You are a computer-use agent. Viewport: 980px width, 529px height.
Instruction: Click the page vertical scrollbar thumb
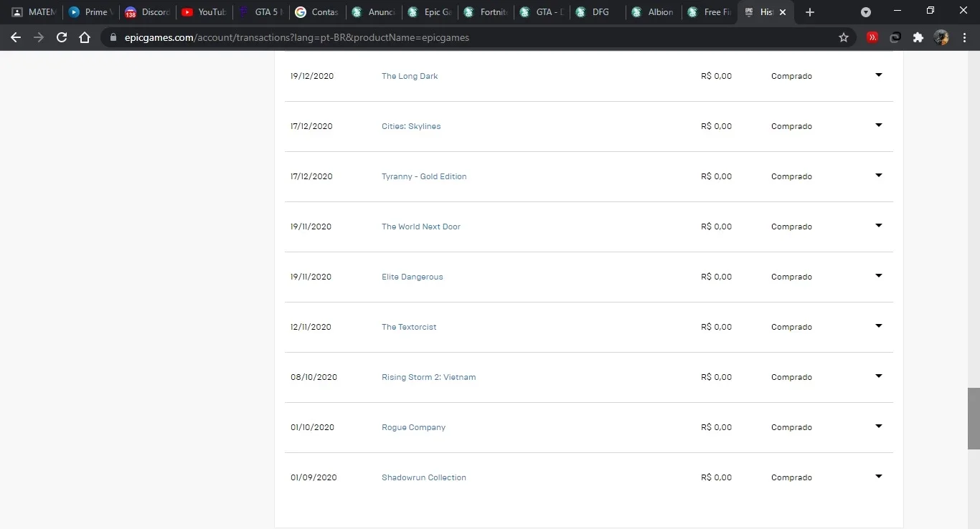[974, 419]
